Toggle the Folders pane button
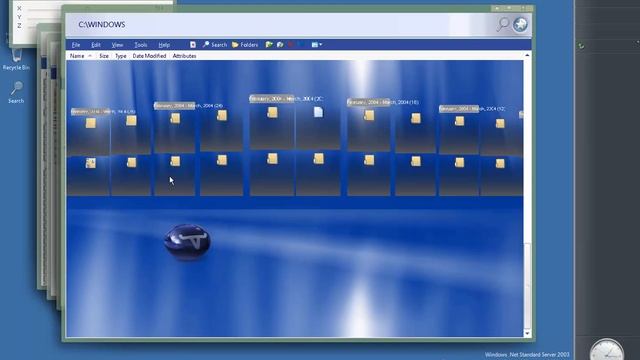The height and width of the screenshot is (360, 640). (245, 44)
